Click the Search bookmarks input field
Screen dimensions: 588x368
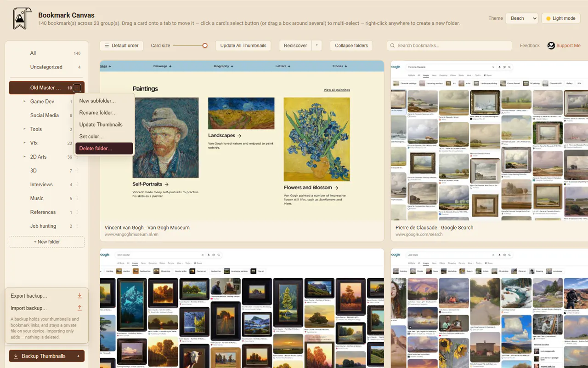(x=449, y=46)
